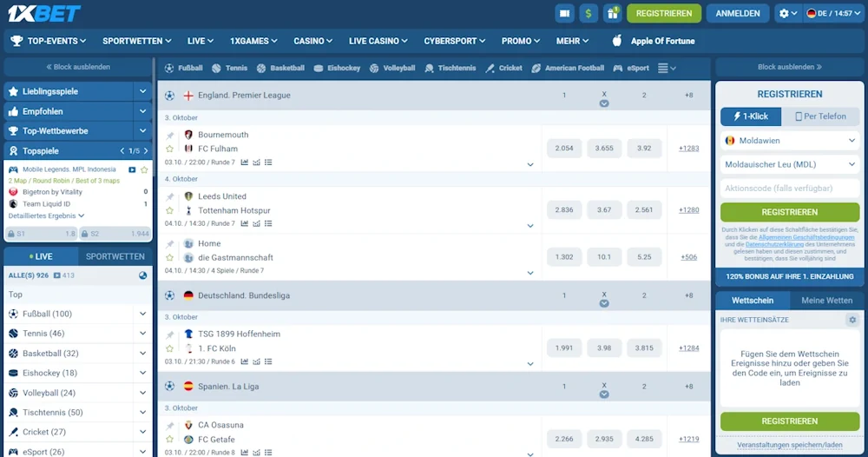
Task: Hide the left block via Block ausblenden
Action: 78,67
